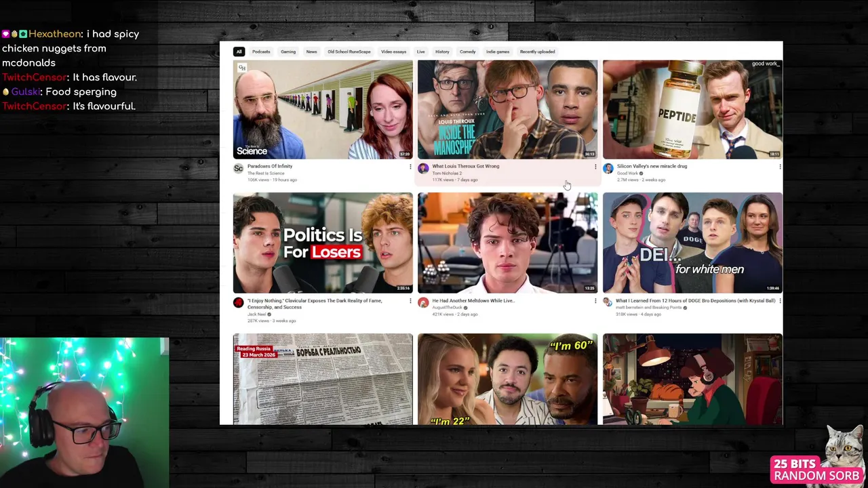This screenshot has height=488, width=868.
Task: Click the streamer webcam feed
Action: [x=84, y=413]
